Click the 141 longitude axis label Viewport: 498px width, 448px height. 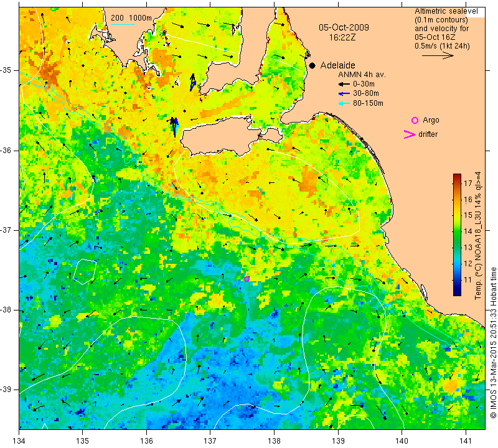click(x=466, y=441)
